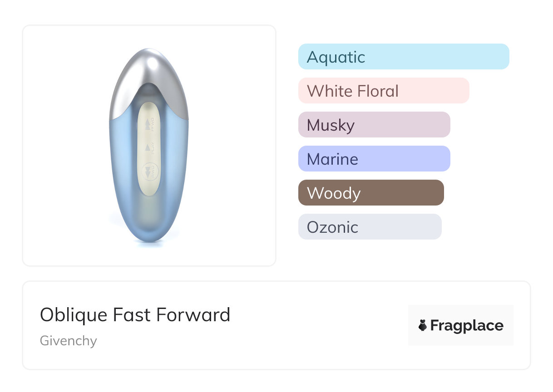
Task: Choose the Musky accord bar
Action: point(374,125)
